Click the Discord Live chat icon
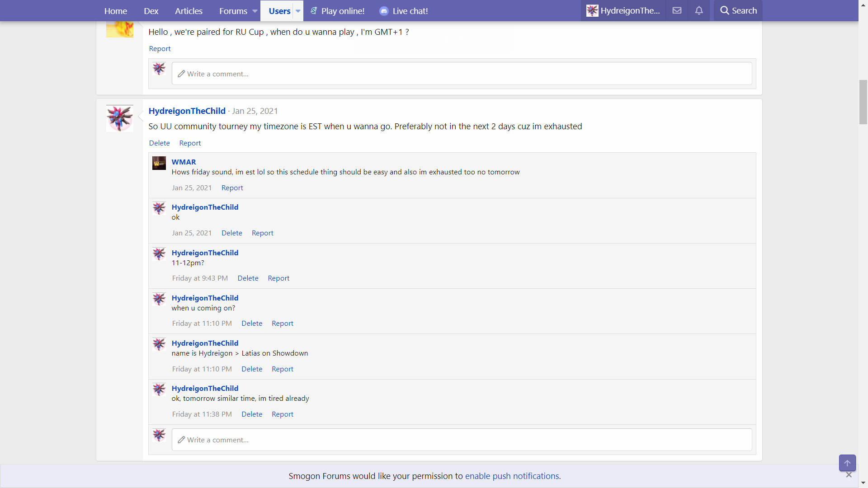Screen dimensions: 868x488 pyautogui.click(x=384, y=11)
